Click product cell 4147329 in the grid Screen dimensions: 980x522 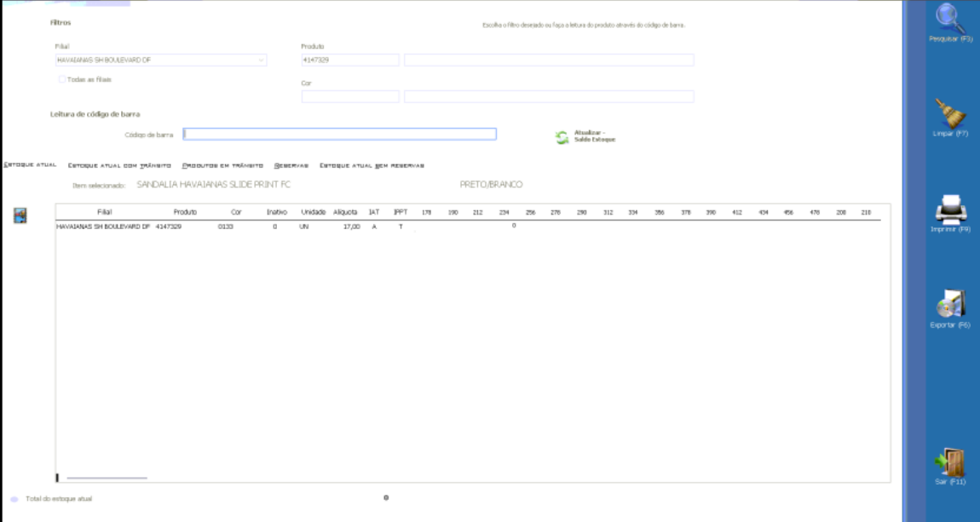click(169, 227)
